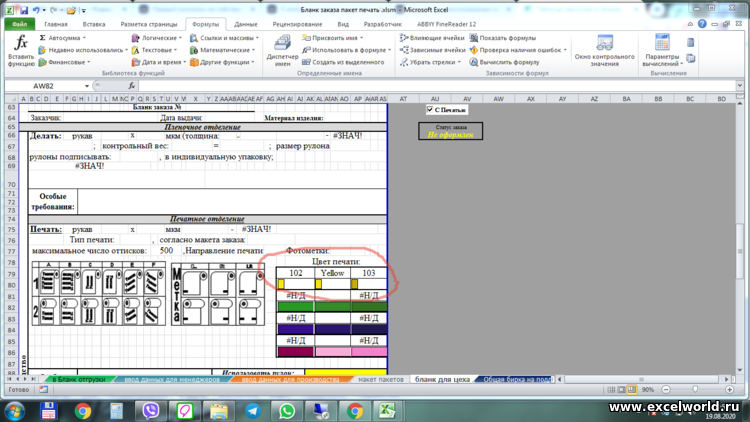Click the Статус заказа Не оформлен box

tap(451, 131)
